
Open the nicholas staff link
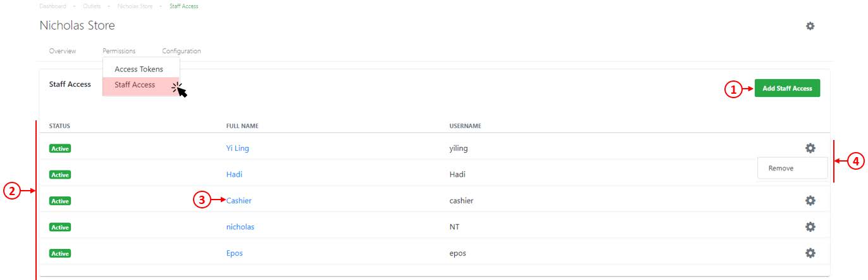tap(240, 227)
